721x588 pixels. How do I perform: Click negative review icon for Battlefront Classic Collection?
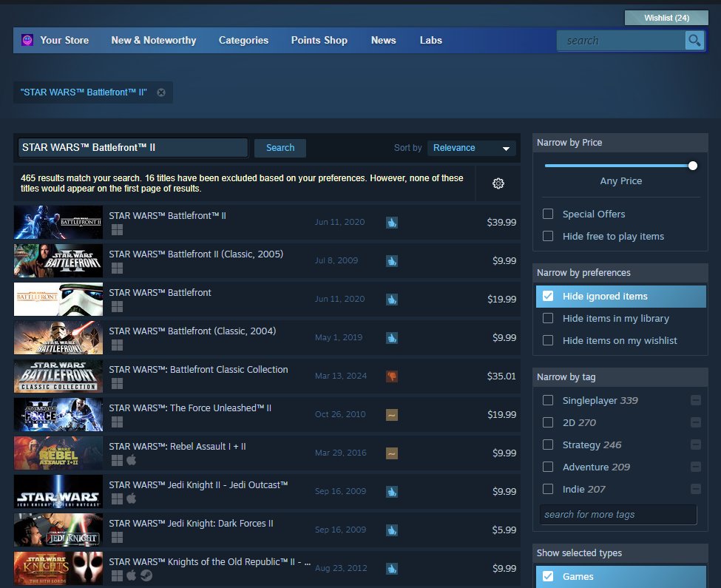[x=392, y=376]
